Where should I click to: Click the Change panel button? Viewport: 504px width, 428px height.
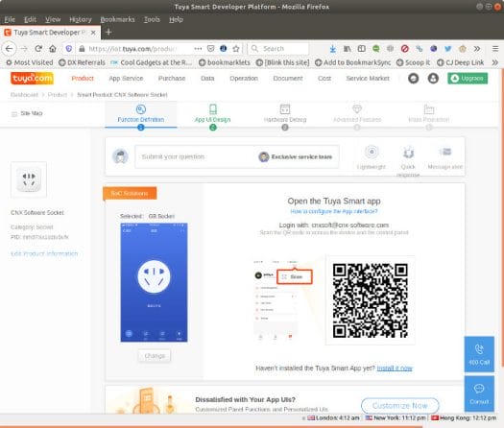point(155,356)
